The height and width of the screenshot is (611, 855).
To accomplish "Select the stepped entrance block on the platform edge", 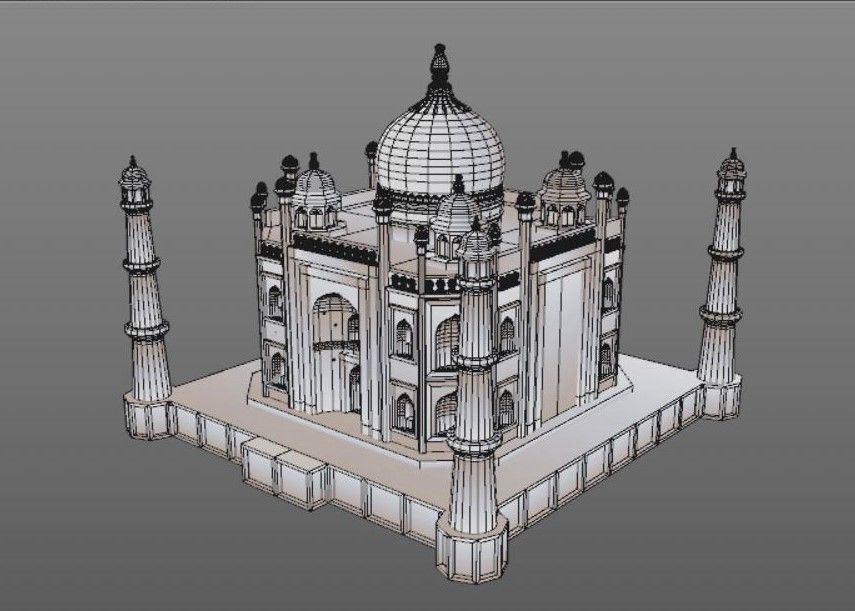I will coord(284,472).
